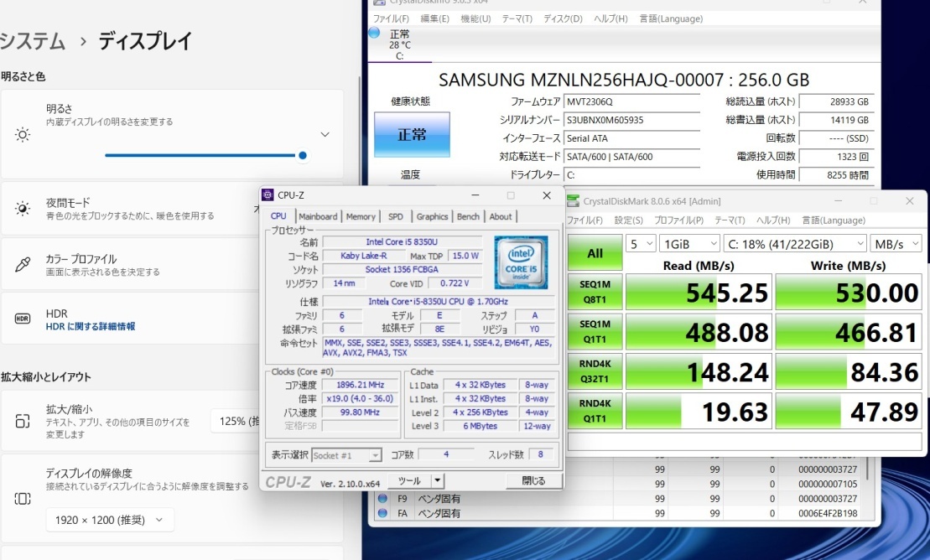Open the 言語(Language) menu in CrystalDiskMark
Screen dimensions: 930x560
pos(834,220)
